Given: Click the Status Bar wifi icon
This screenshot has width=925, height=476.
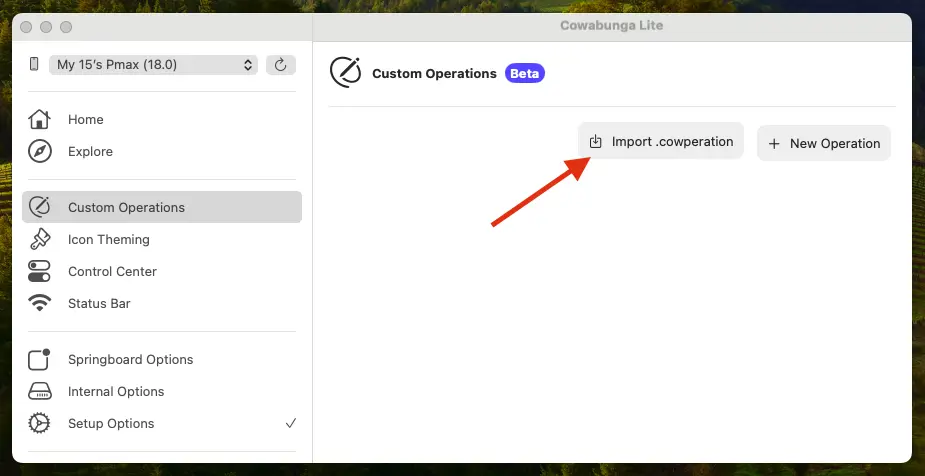Looking at the screenshot, I should coord(40,303).
